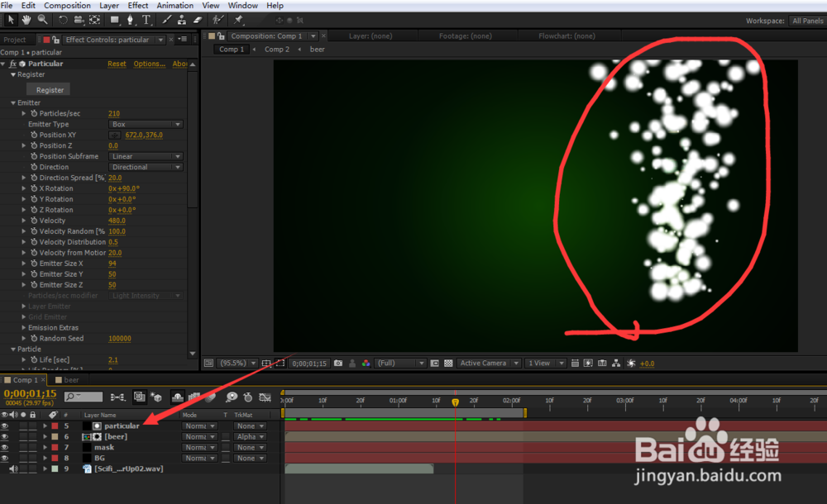Screen dimensions: 827x504
Task: Toggle Particles/sec stopwatch keyframe
Action: [34, 113]
